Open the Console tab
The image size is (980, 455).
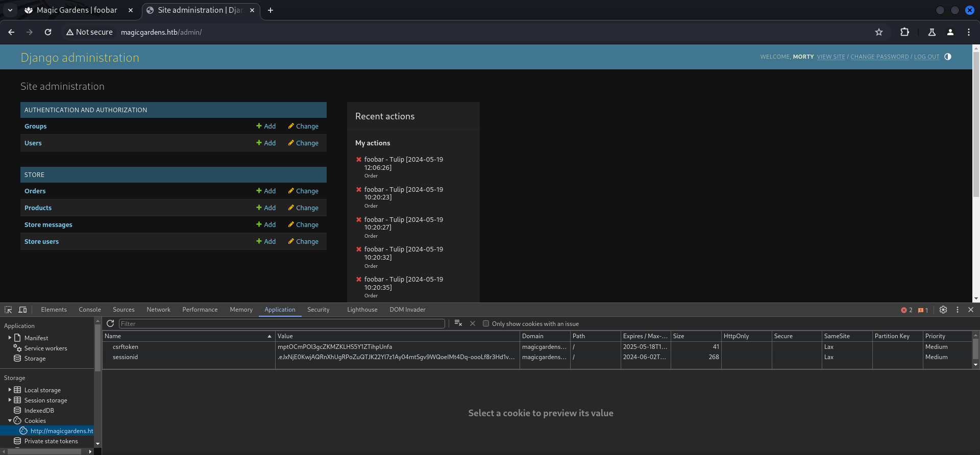pos(90,310)
